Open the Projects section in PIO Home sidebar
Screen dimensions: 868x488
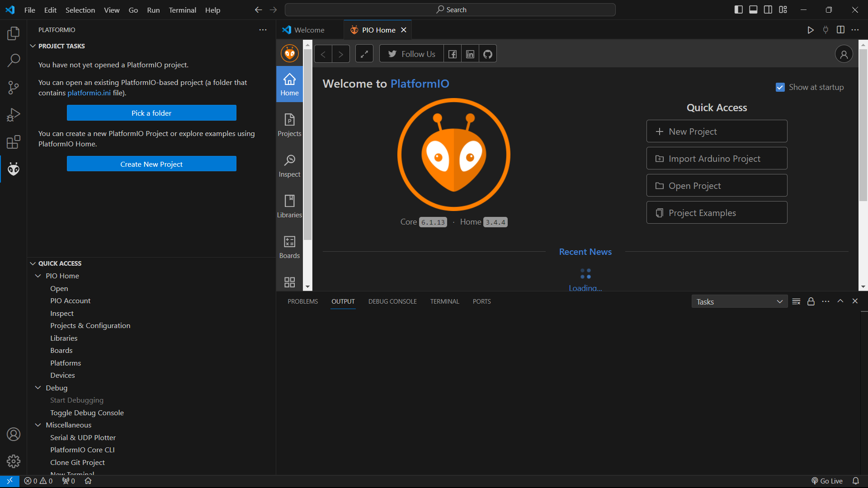click(289, 125)
